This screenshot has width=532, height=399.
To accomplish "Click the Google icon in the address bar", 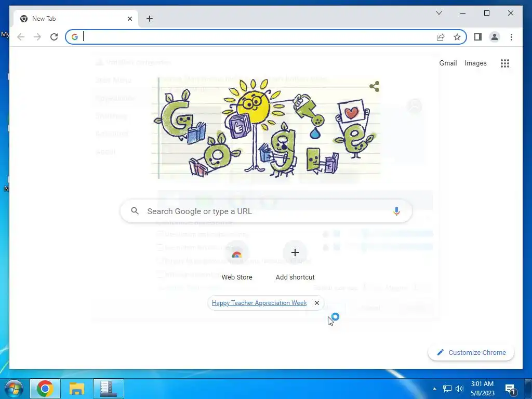I will tap(75, 37).
